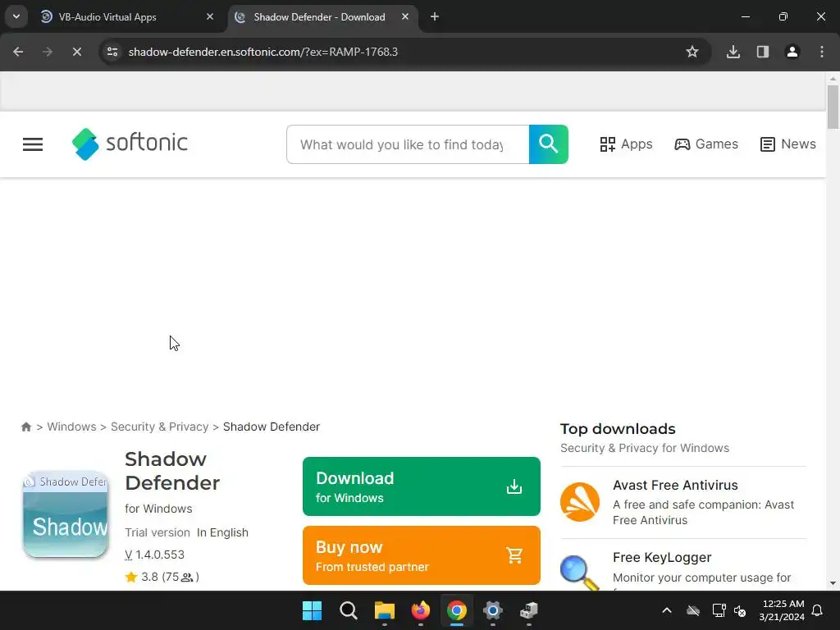Open the Free KeyLogger link
Viewport: 840px width, 630px height.
point(662,557)
